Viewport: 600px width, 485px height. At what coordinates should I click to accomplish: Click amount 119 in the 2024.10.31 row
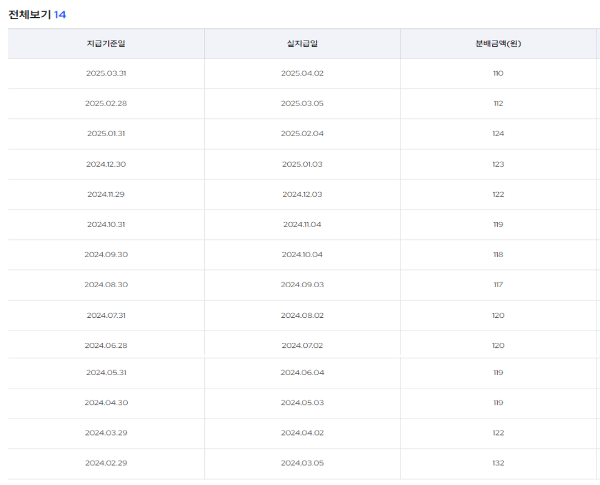[498, 224]
